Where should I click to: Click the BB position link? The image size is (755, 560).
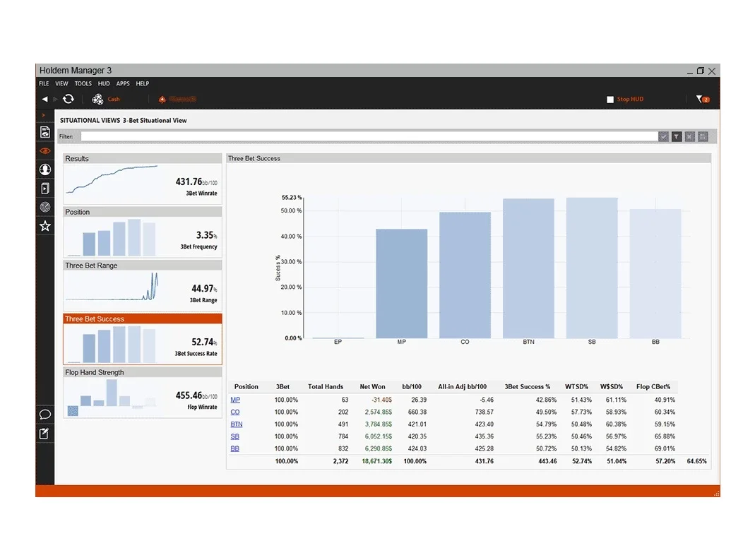coord(234,448)
